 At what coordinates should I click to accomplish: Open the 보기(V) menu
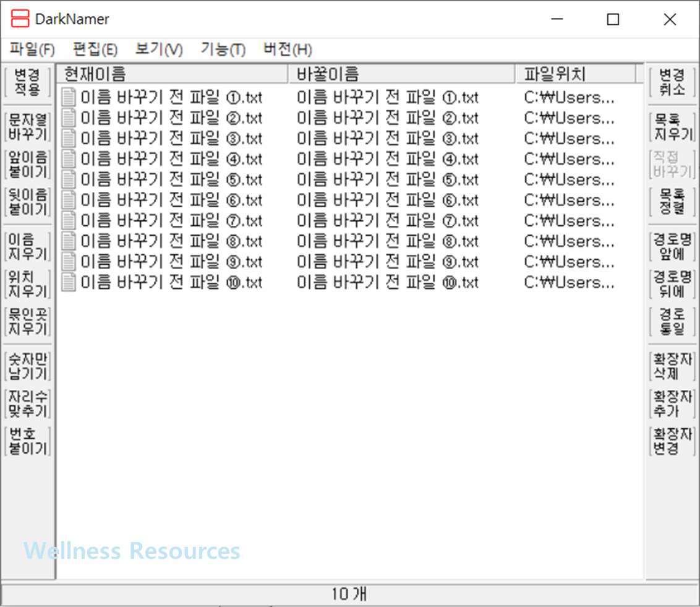(x=159, y=49)
